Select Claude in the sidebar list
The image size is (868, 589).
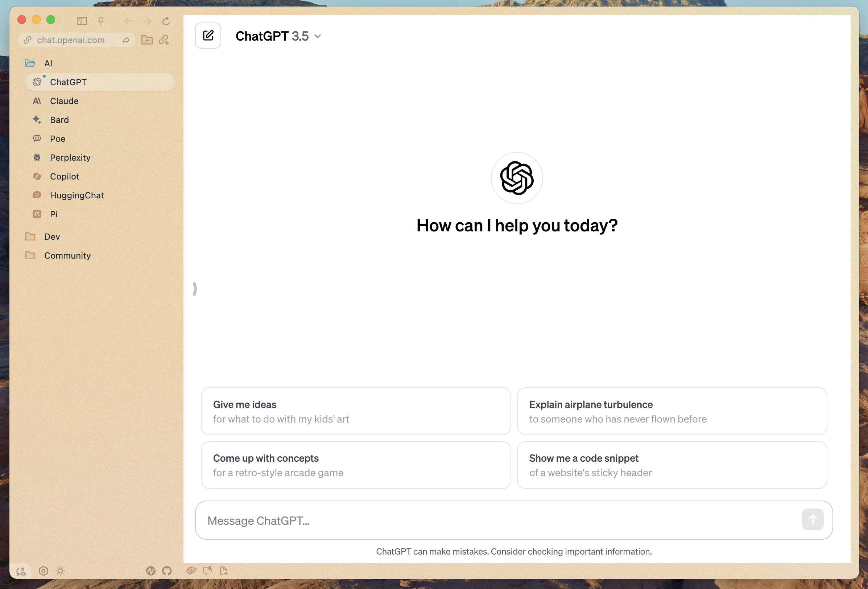pyautogui.click(x=64, y=101)
